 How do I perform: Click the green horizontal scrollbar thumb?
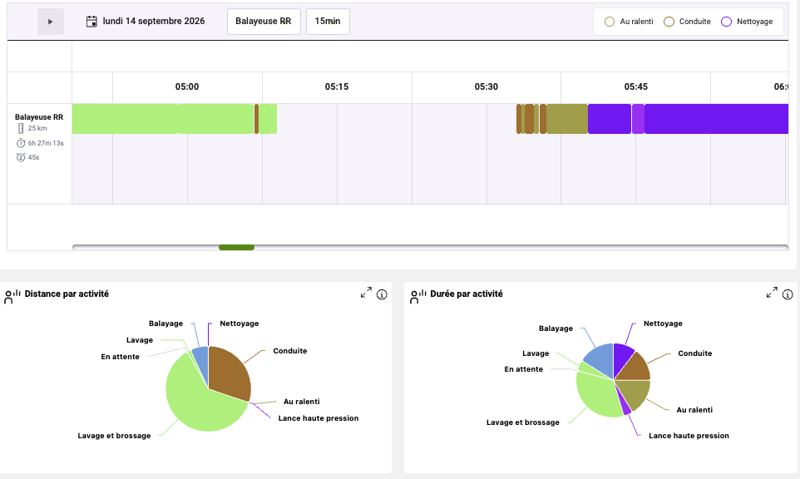pos(237,247)
